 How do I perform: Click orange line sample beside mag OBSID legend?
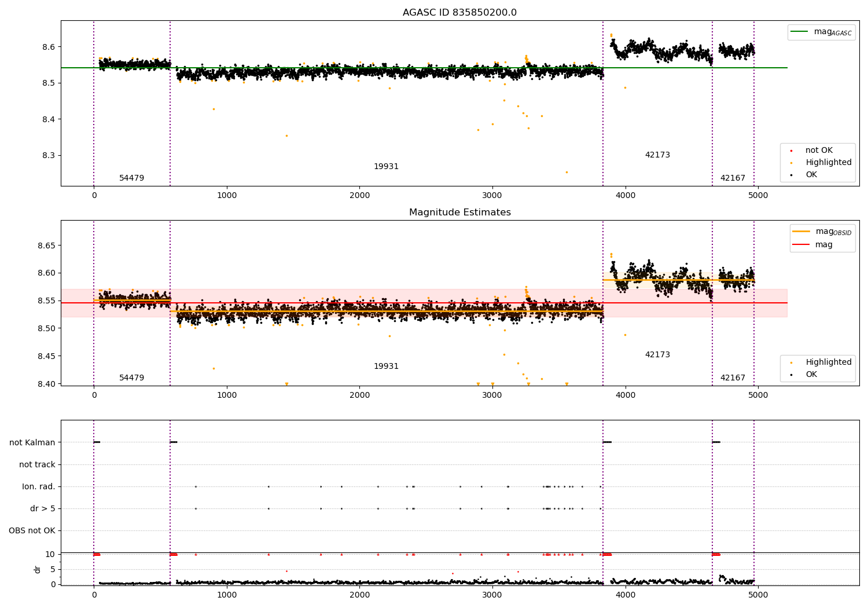801,232
